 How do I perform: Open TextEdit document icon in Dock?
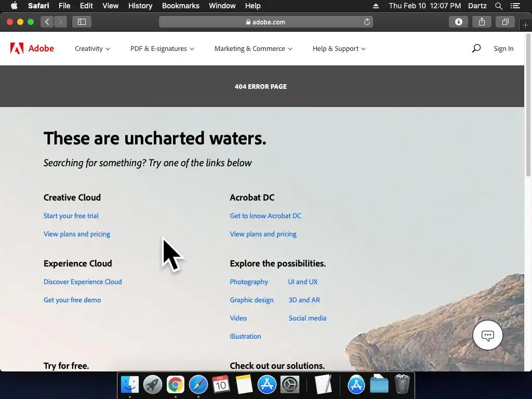[323, 385]
